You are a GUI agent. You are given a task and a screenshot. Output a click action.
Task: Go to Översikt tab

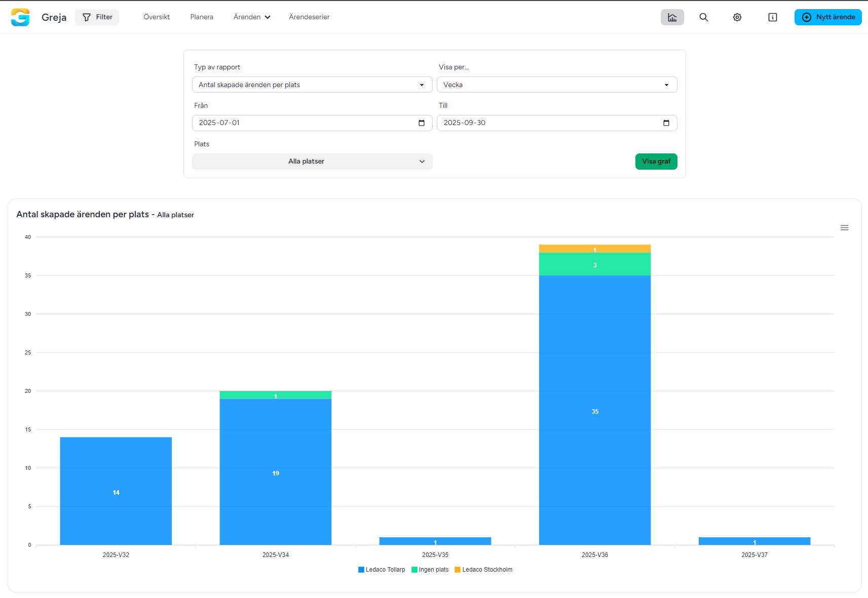click(157, 17)
